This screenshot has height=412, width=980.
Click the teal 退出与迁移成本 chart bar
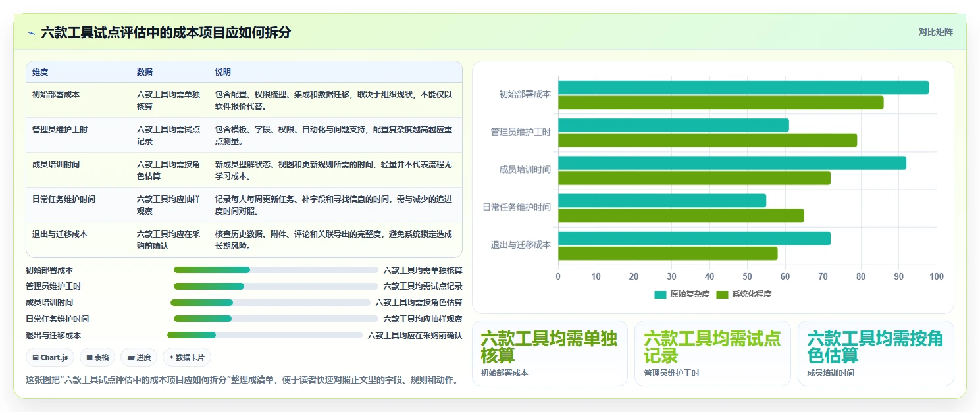tap(694, 238)
